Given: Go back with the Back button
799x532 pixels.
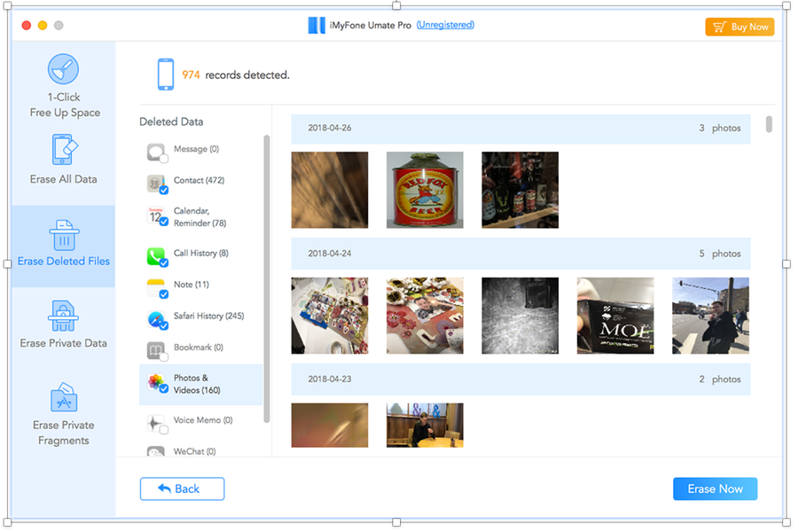Looking at the screenshot, I should [x=182, y=489].
